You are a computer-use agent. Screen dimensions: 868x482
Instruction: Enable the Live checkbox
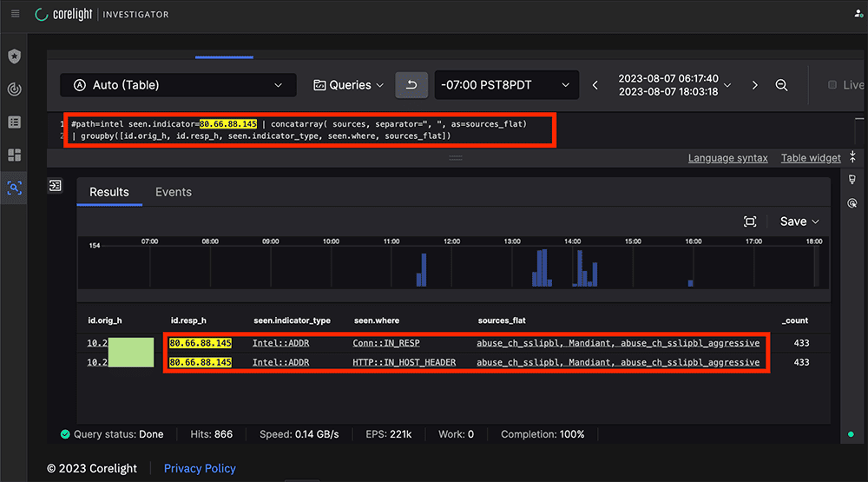pyautogui.click(x=832, y=85)
